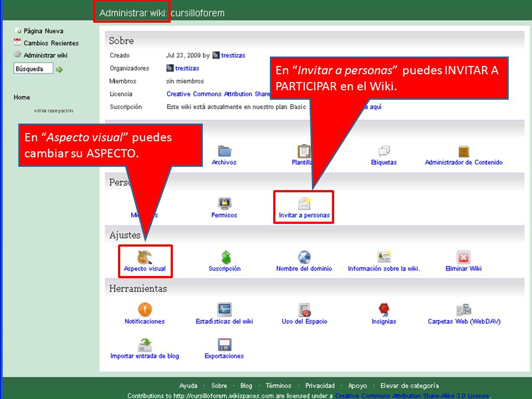The image size is (532, 399).
Task: Click the Página Nueva page icon
Action: (x=18, y=30)
